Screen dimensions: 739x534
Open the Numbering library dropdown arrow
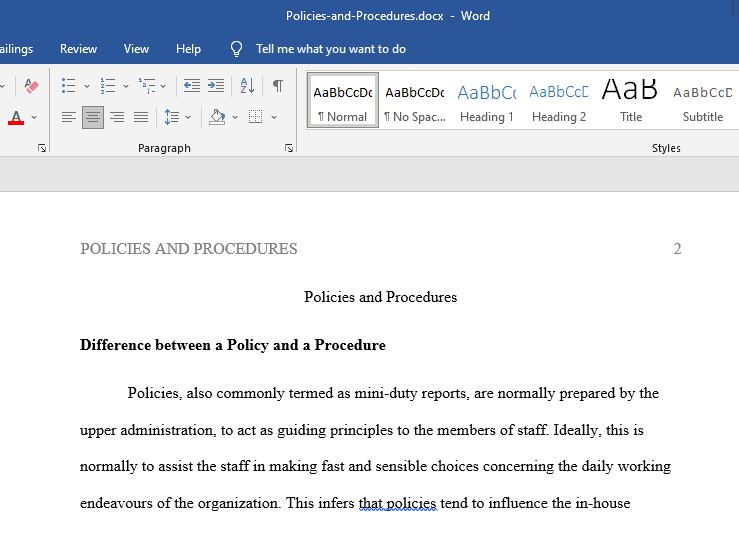(x=126, y=86)
